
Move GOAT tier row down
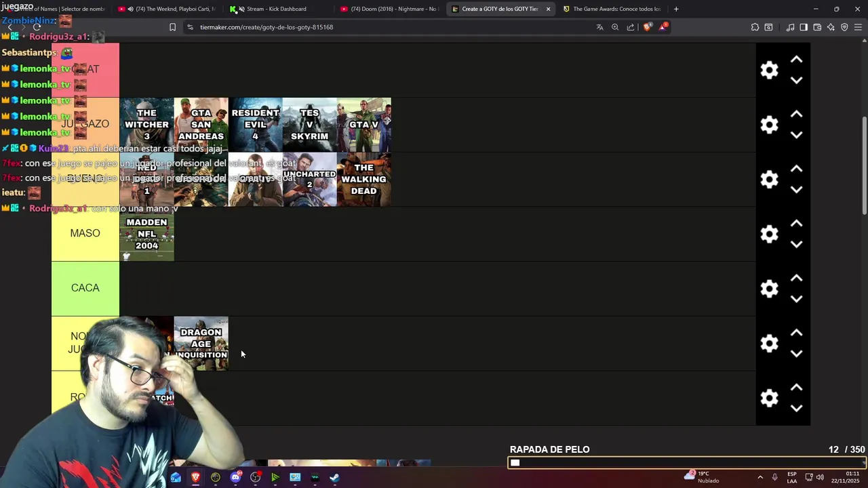(x=797, y=80)
